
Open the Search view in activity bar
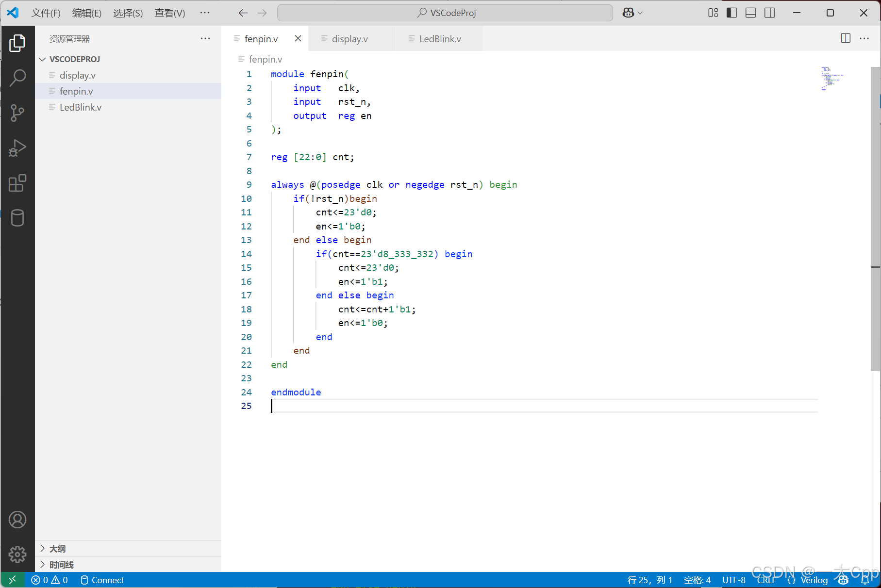[17, 78]
